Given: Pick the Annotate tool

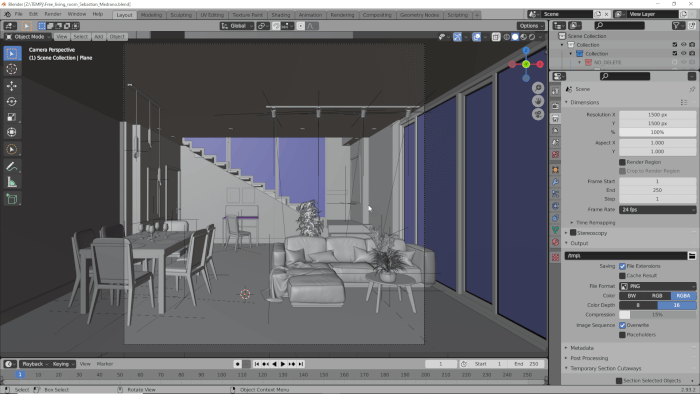Looking at the screenshot, I should [12, 167].
